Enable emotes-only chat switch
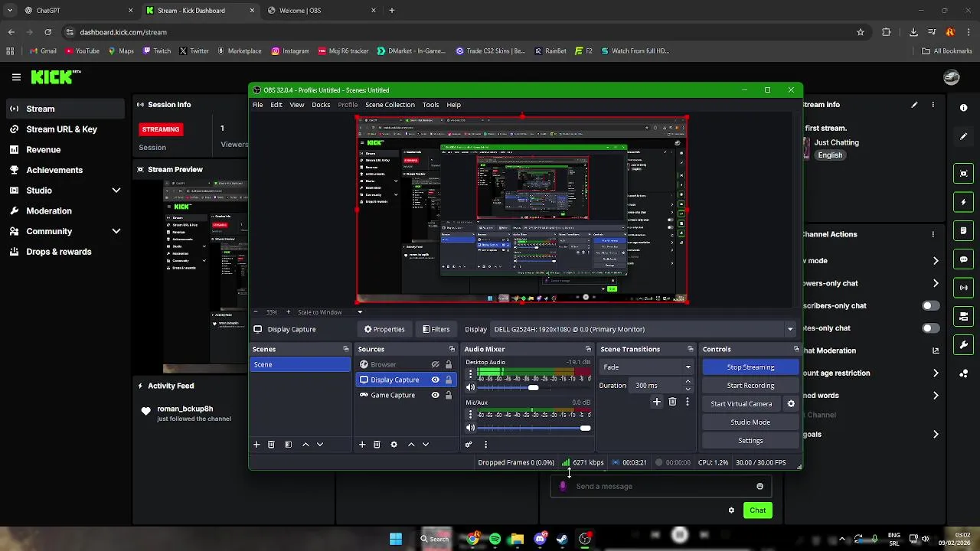This screenshot has height=551, width=980. (x=930, y=328)
